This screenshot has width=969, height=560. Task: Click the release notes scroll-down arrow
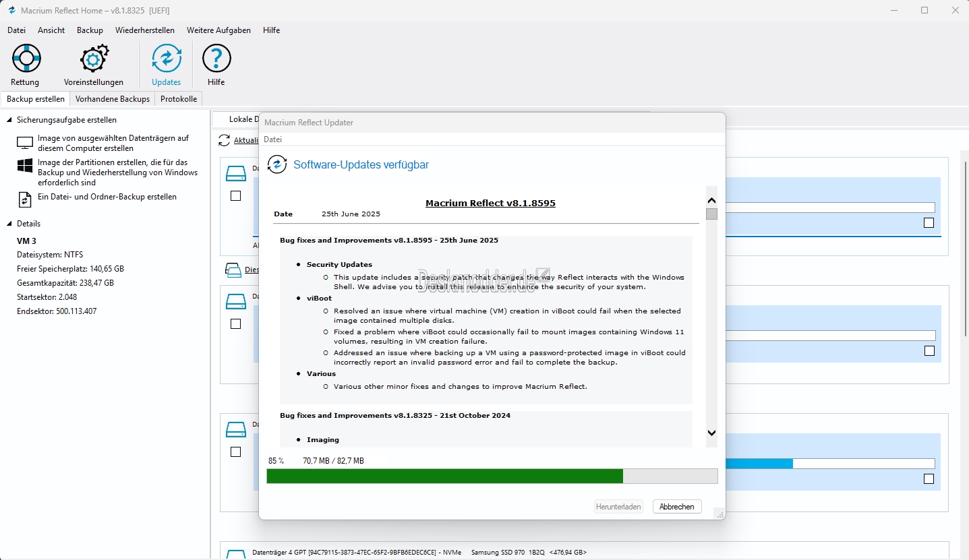(x=711, y=433)
